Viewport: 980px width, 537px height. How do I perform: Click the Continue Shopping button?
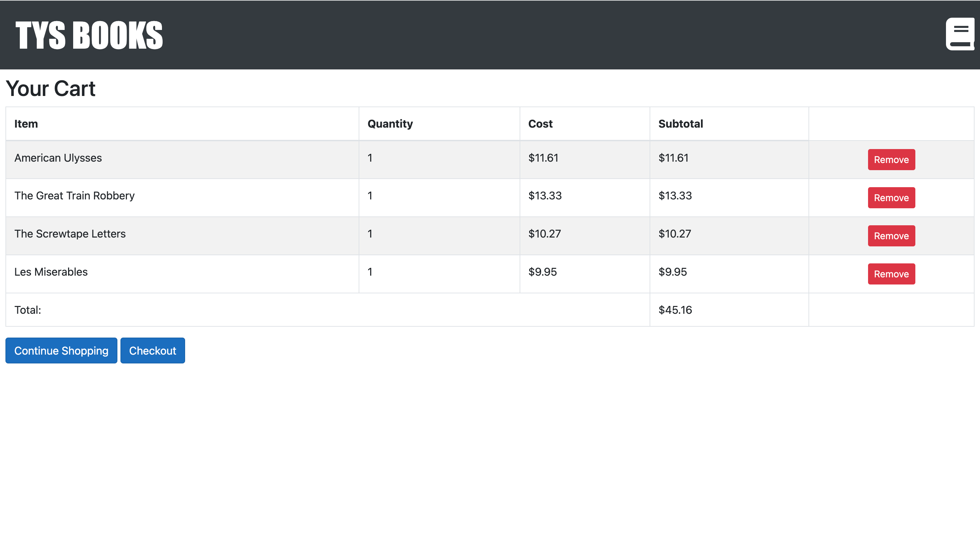[61, 351]
